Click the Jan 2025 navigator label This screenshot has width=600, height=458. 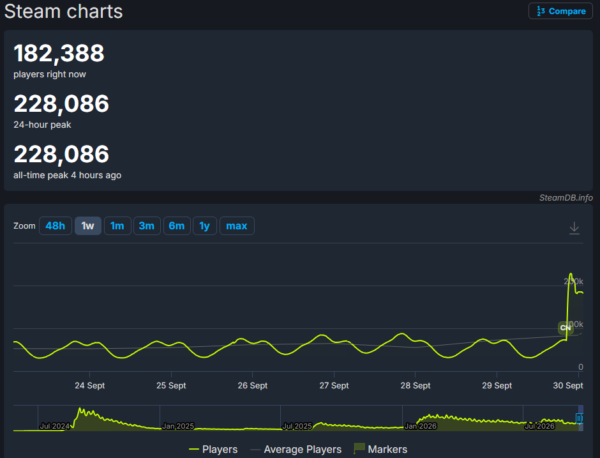click(x=178, y=426)
